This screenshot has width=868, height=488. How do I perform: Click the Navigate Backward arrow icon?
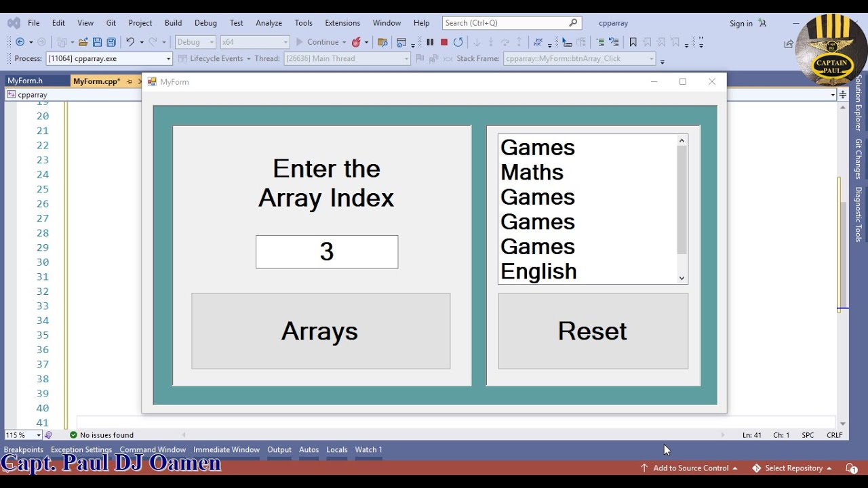pyautogui.click(x=20, y=42)
